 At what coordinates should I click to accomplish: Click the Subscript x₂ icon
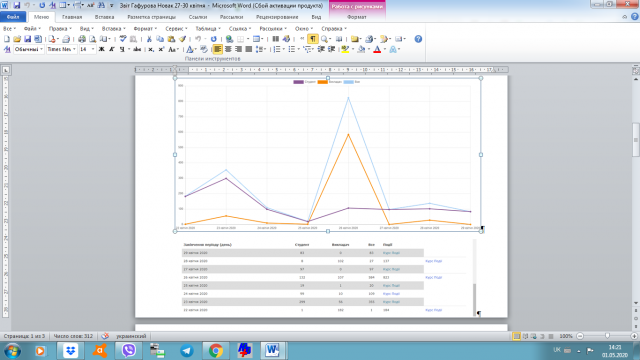click(x=151, y=49)
